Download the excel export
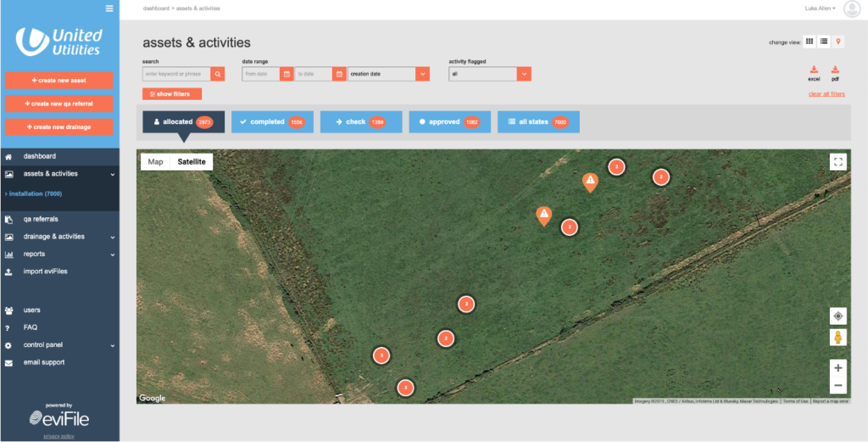Image resolution: width=868 pixels, height=442 pixels. pyautogui.click(x=814, y=74)
